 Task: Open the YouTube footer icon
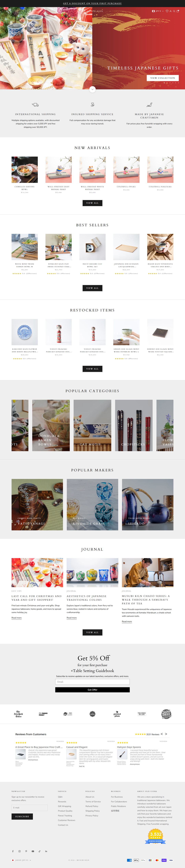pos(33,851)
